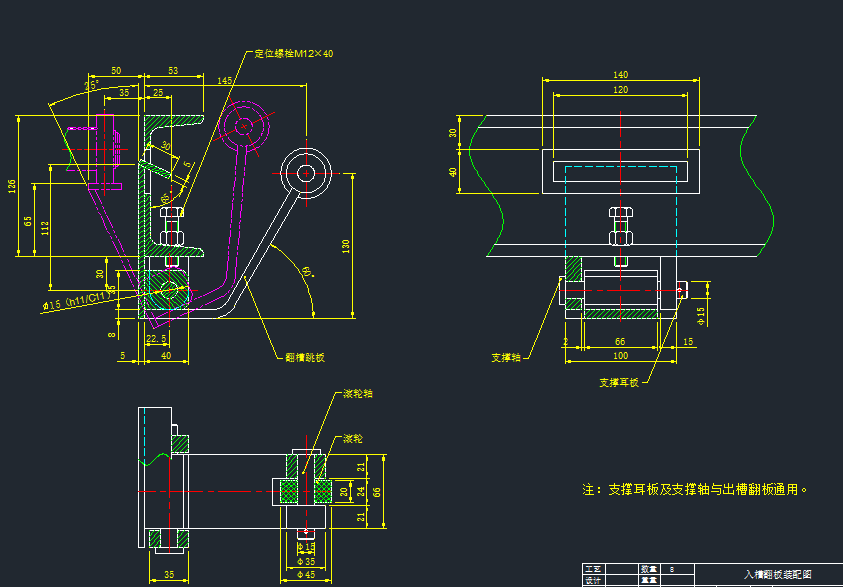The height and width of the screenshot is (587, 843).
Task: Click the 设计 cell in title block
Action: tap(591, 579)
